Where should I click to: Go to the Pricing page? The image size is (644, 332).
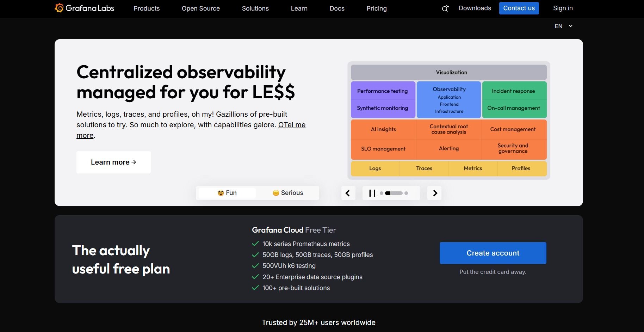(x=377, y=8)
